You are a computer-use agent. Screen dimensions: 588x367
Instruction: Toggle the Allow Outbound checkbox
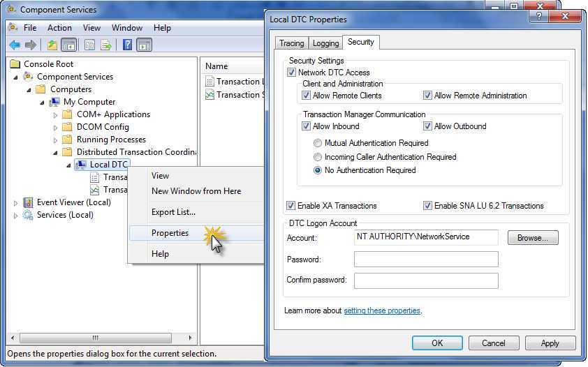427,126
